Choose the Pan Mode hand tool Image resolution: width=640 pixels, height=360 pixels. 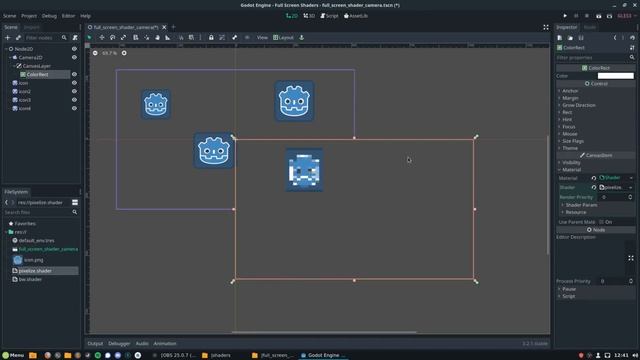[x=157, y=38]
